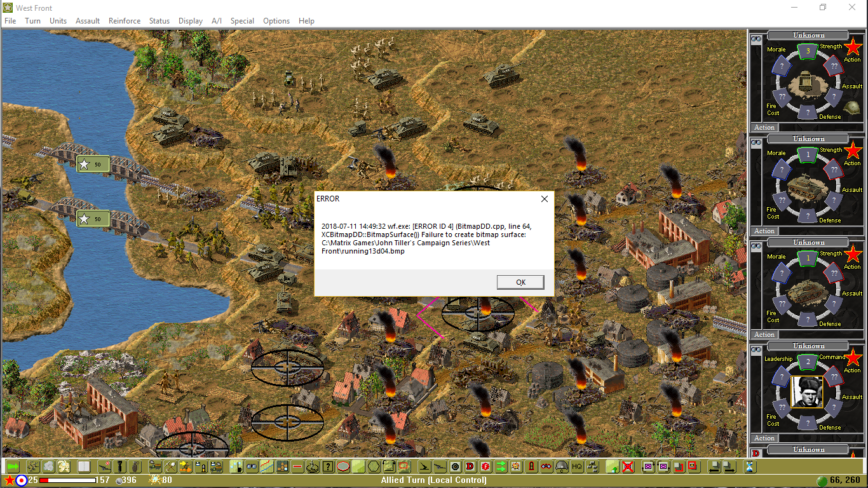The height and width of the screenshot is (488, 868).
Task: Open the Special menu
Action: 242,21
